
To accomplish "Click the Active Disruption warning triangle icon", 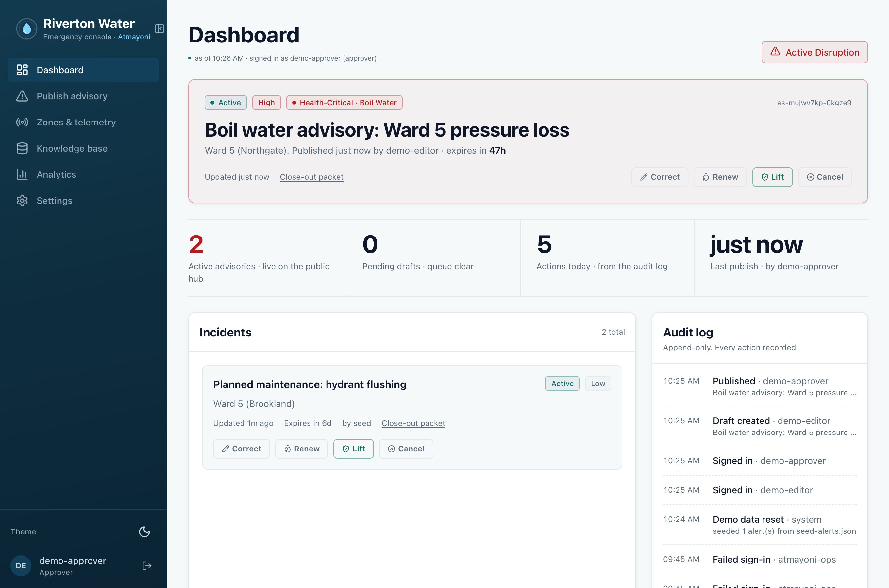I will (775, 52).
